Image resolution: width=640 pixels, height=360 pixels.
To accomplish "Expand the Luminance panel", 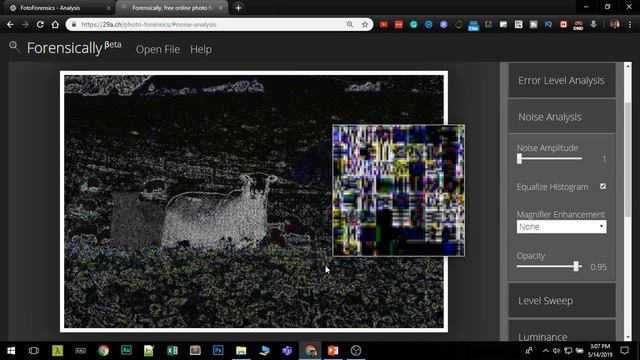I will click(x=562, y=331).
